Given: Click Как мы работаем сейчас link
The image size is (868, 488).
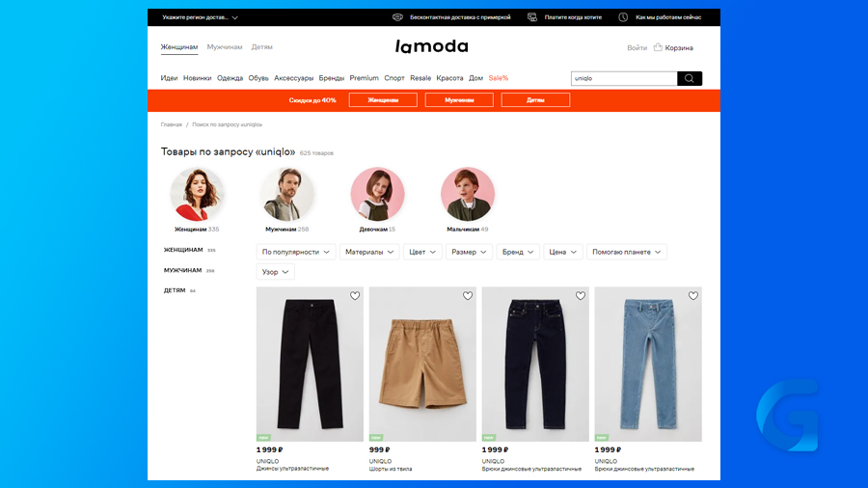Looking at the screenshot, I should tap(668, 17).
